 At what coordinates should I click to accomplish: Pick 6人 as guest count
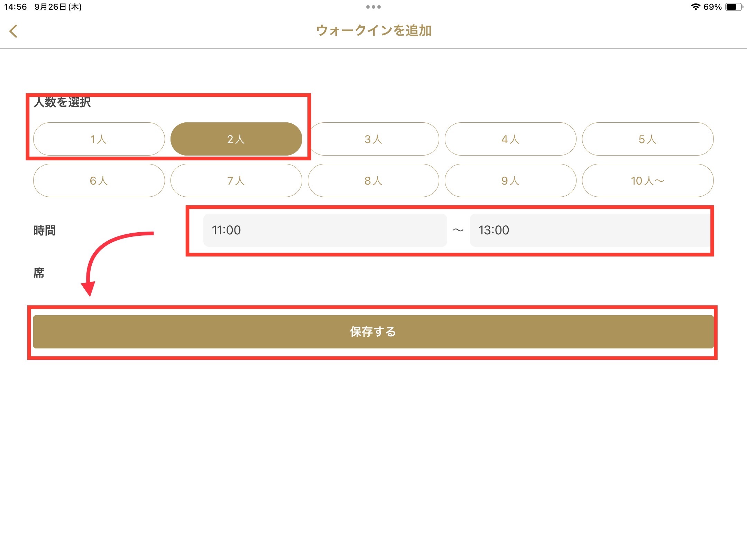[x=99, y=180]
